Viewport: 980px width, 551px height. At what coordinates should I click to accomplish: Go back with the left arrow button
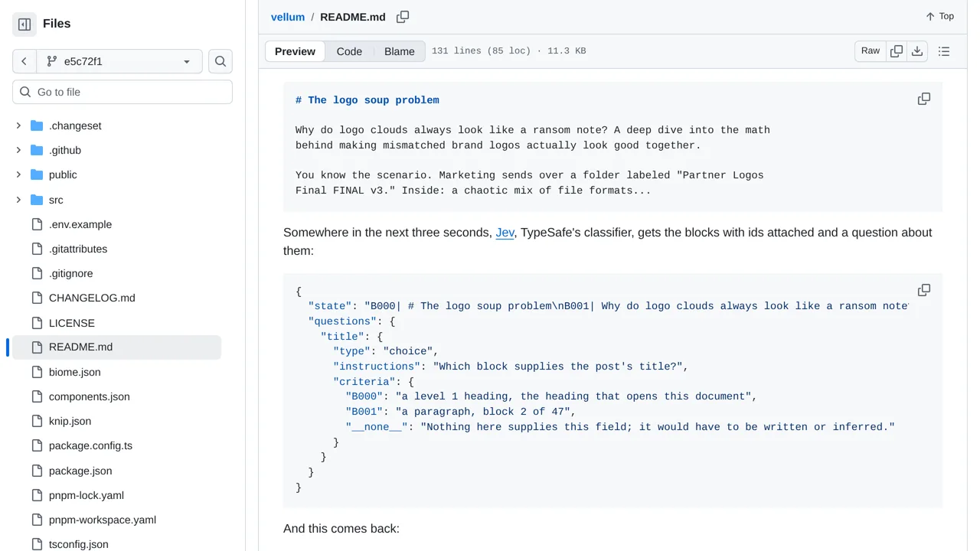click(24, 61)
